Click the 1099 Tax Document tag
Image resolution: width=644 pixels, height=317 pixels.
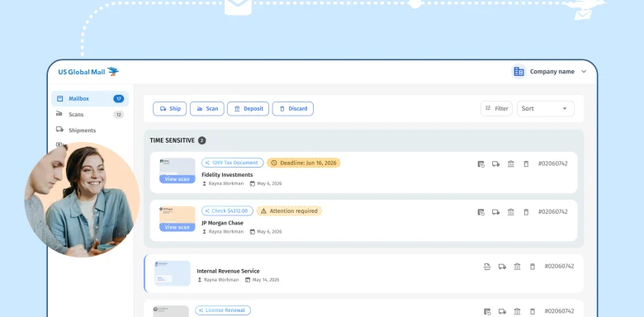point(233,163)
